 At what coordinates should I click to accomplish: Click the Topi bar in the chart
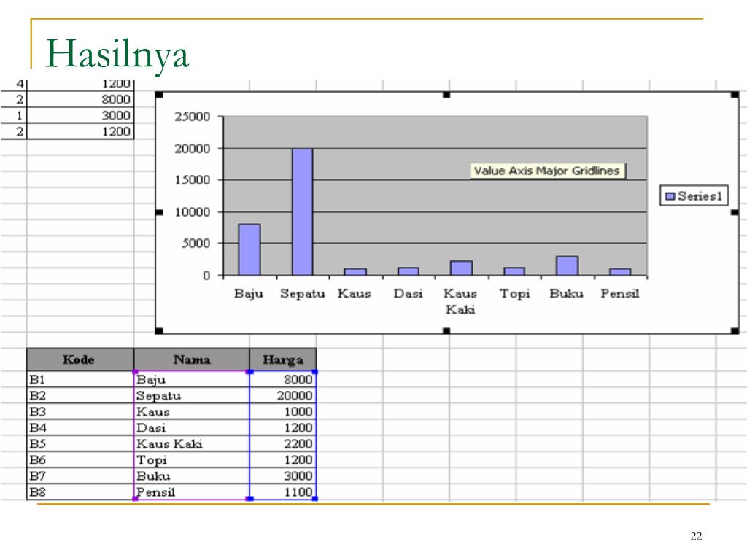pyautogui.click(x=514, y=271)
